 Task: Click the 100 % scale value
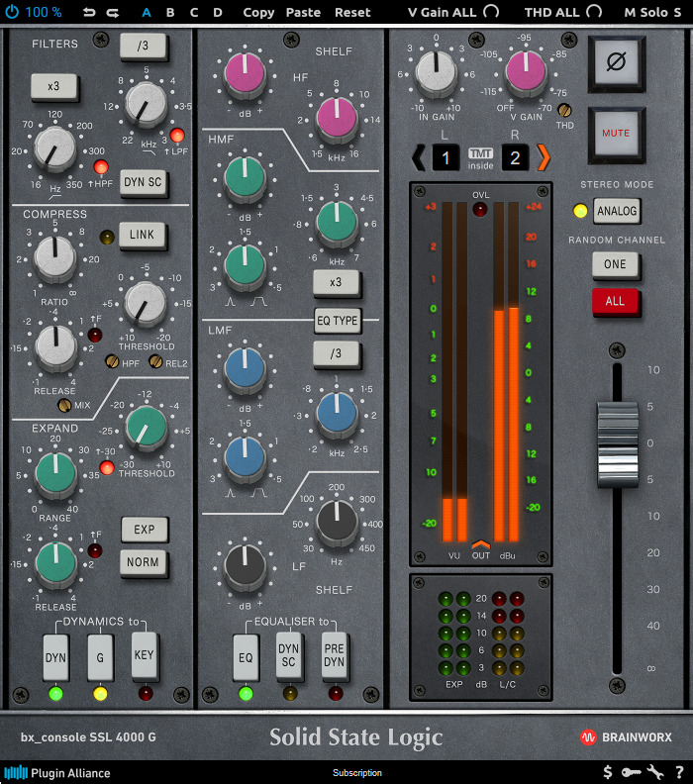click(x=44, y=12)
